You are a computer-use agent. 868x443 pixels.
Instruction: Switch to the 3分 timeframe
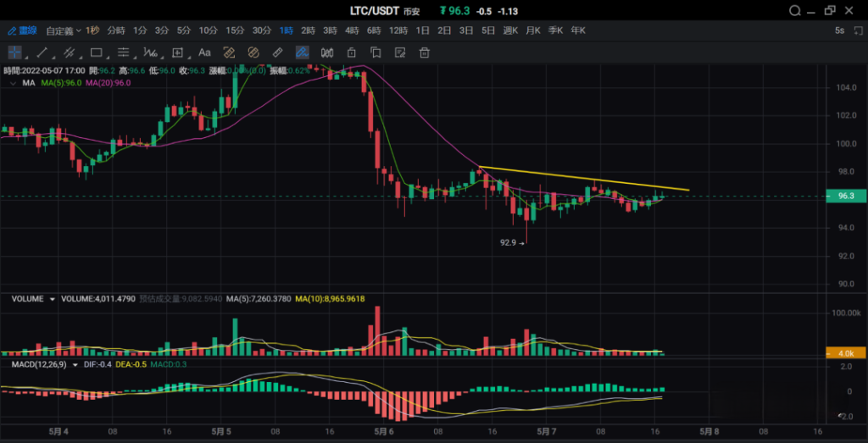point(162,30)
